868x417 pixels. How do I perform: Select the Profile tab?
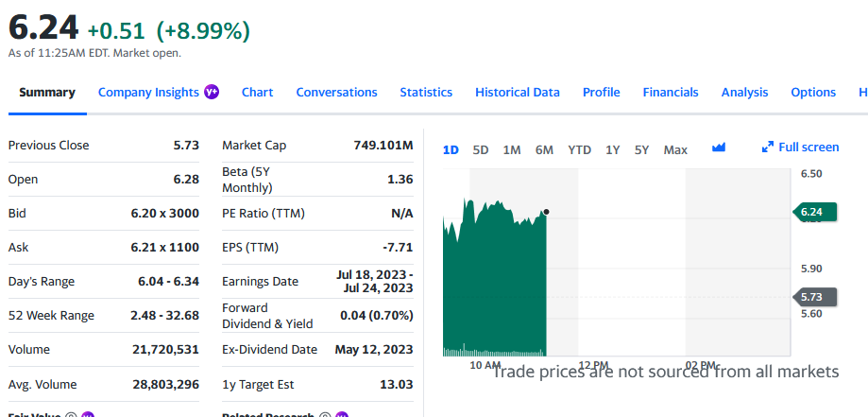tap(602, 92)
